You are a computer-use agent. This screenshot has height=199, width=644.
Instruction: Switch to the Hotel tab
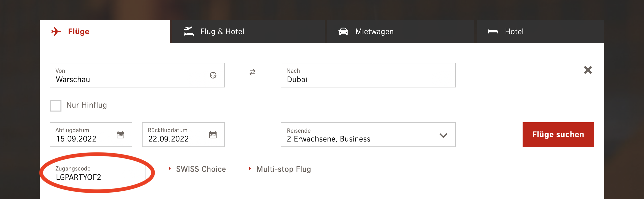click(514, 32)
